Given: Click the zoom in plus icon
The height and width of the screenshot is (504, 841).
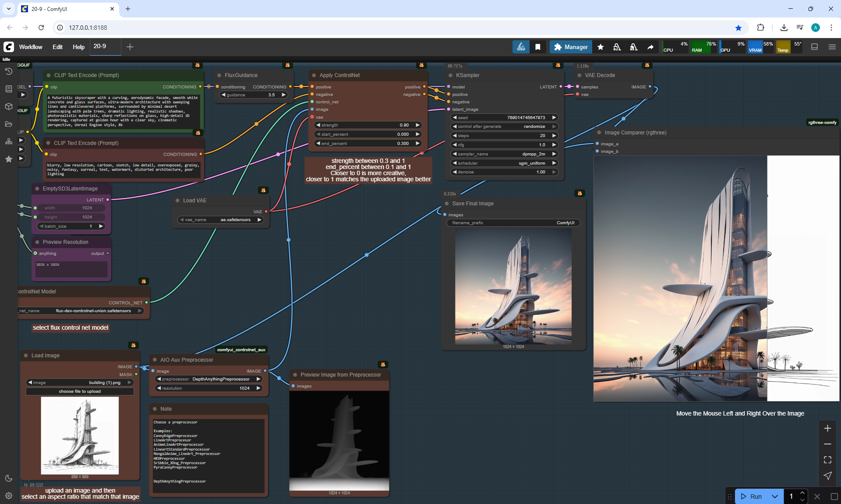Looking at the screenshot, I should coord(827,428).
